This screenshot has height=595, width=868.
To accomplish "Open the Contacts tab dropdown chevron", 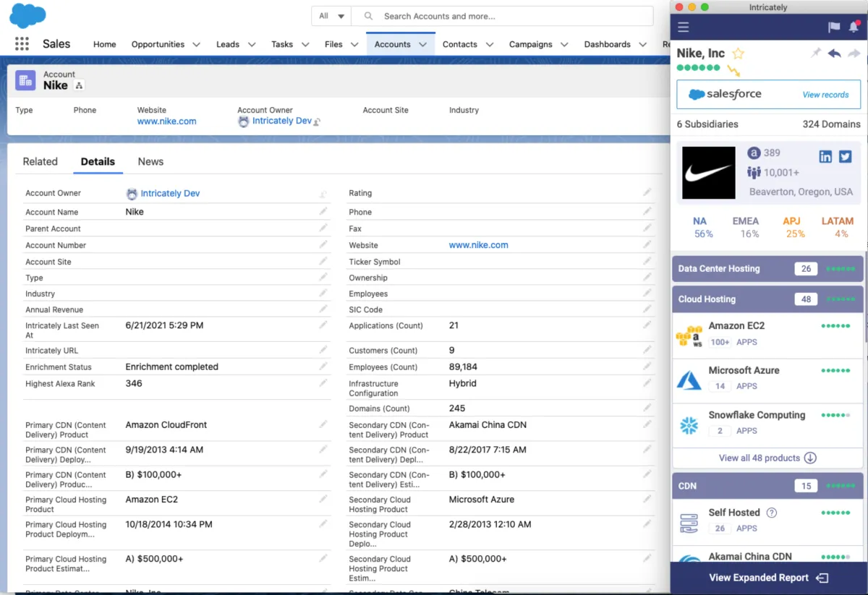I will point(490,45).
